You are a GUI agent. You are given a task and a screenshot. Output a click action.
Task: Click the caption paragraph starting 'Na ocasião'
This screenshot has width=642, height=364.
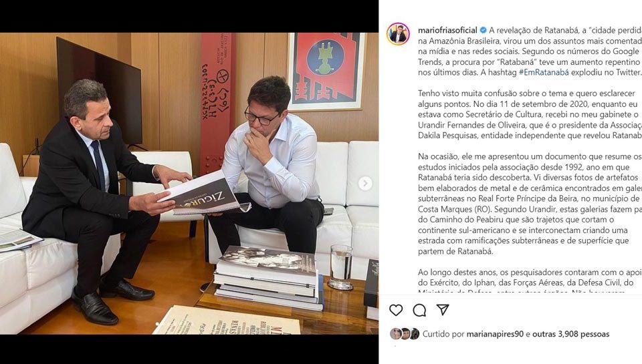(x=530, y=204)
